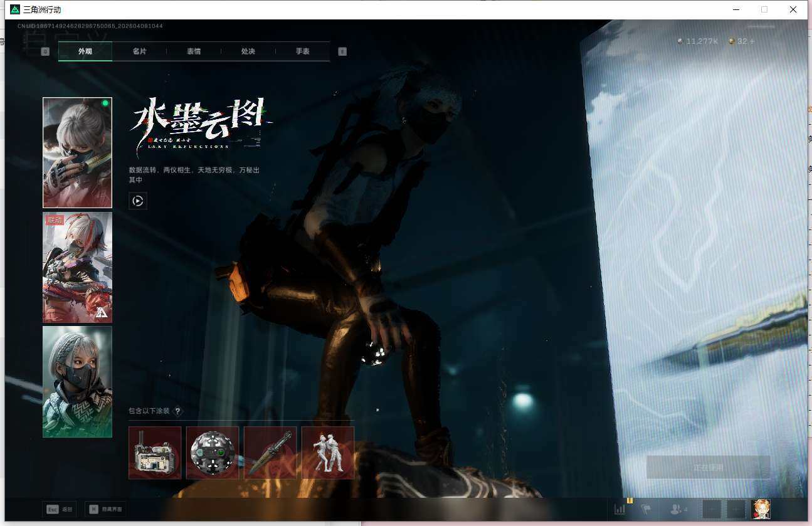
Task: Pick the braided grey-hair green skin thumbnail
Action: (x=77, y=381)
